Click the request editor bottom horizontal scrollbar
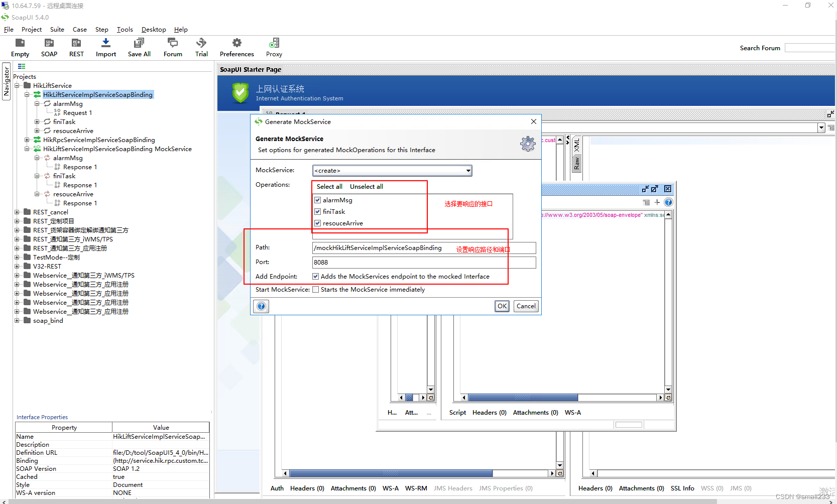 click(391, 473)
